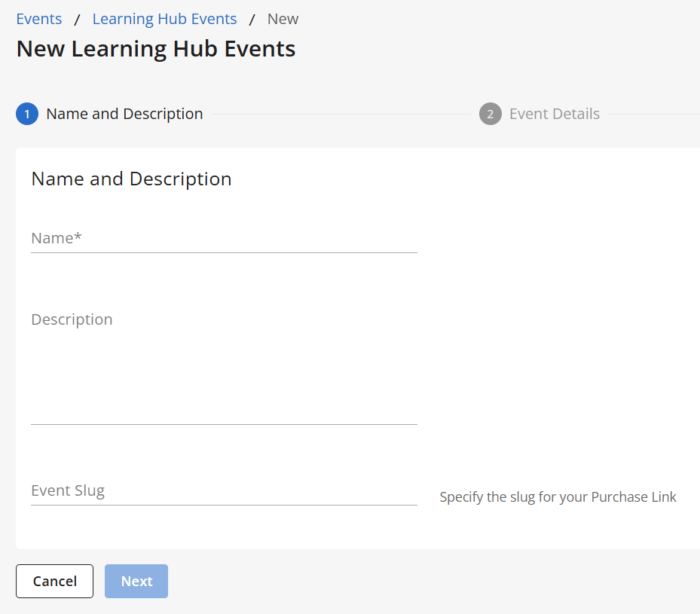Click the slash separator before New breadcrumb

pyautogui.click(x=252, y=20)
